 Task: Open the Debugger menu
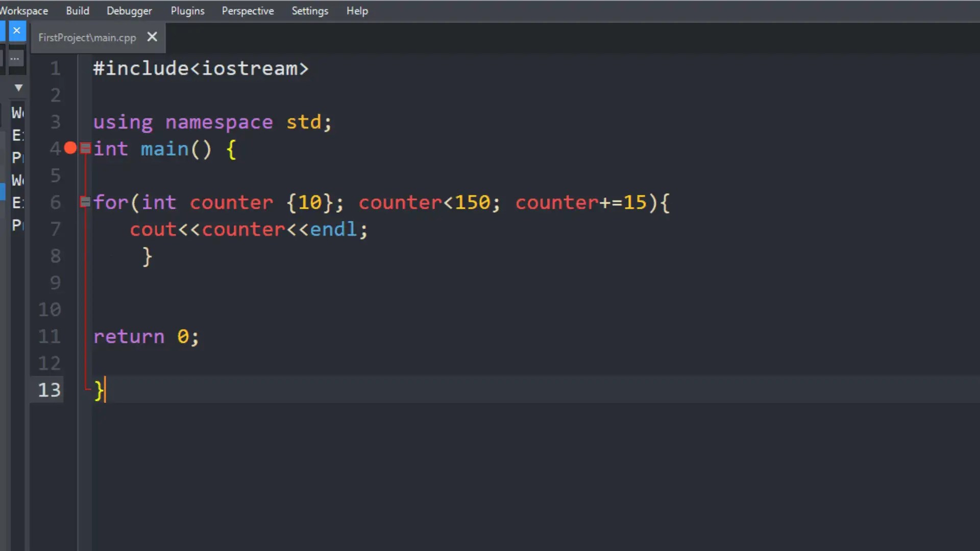[x=129, y=11]
